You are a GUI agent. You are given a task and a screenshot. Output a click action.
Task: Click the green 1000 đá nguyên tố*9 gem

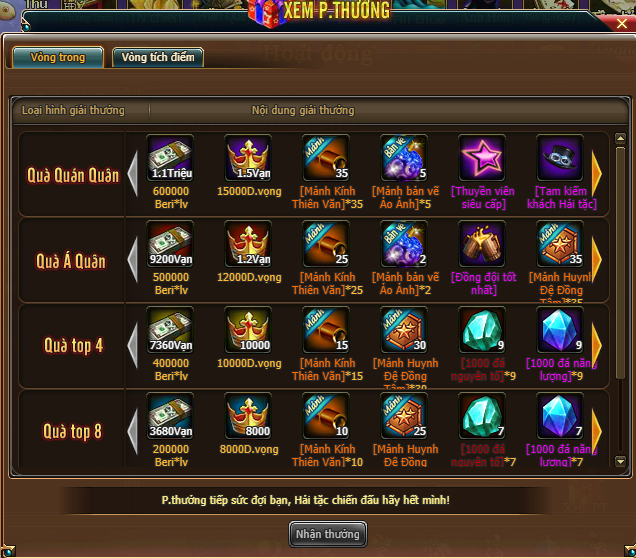pos(482,330)
